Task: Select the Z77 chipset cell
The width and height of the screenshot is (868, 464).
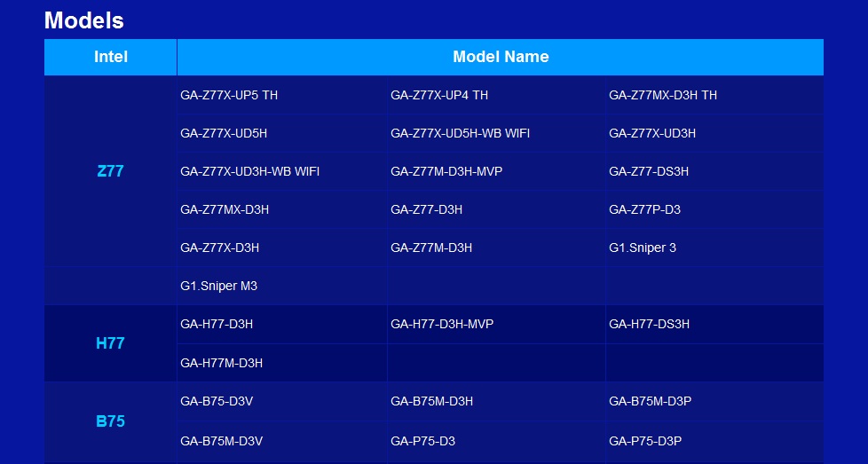Action: (111, 171)
